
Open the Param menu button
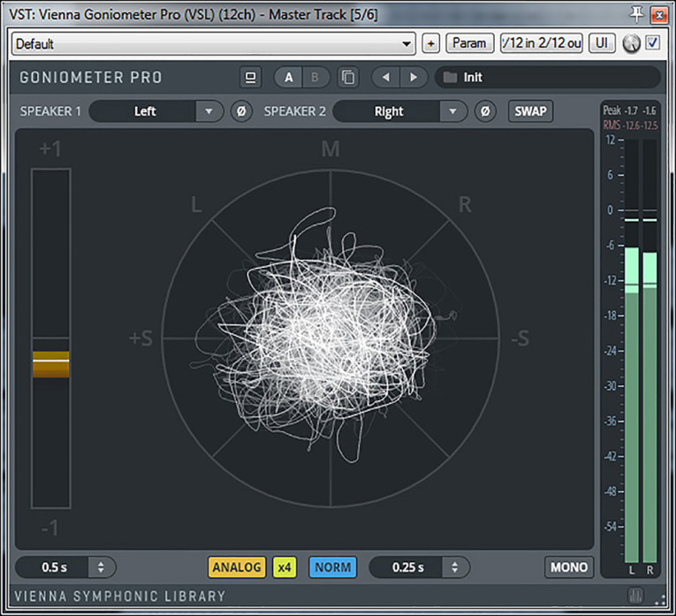469,43
